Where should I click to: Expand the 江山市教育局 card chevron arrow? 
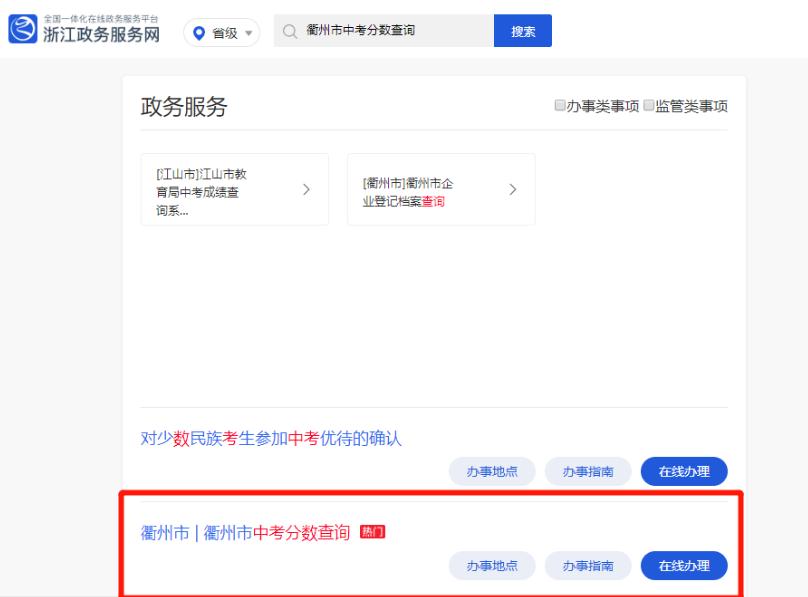click(x=306, y=189)
